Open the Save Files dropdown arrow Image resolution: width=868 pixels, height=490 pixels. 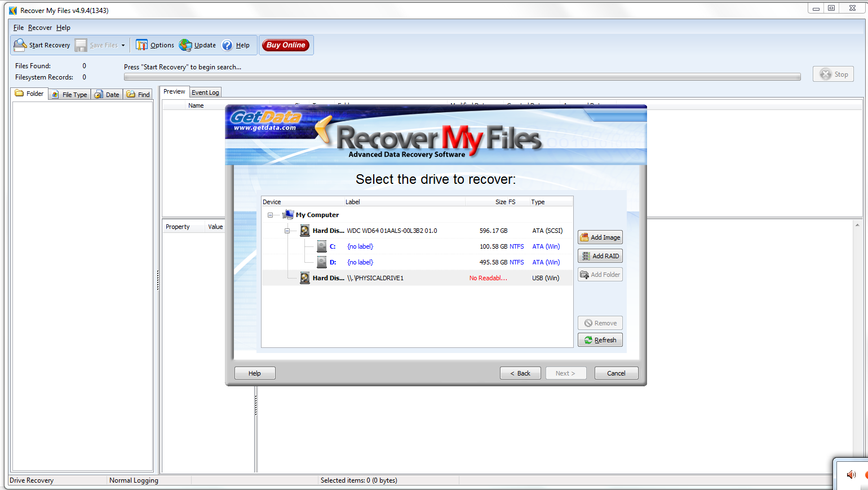(123, 46)
